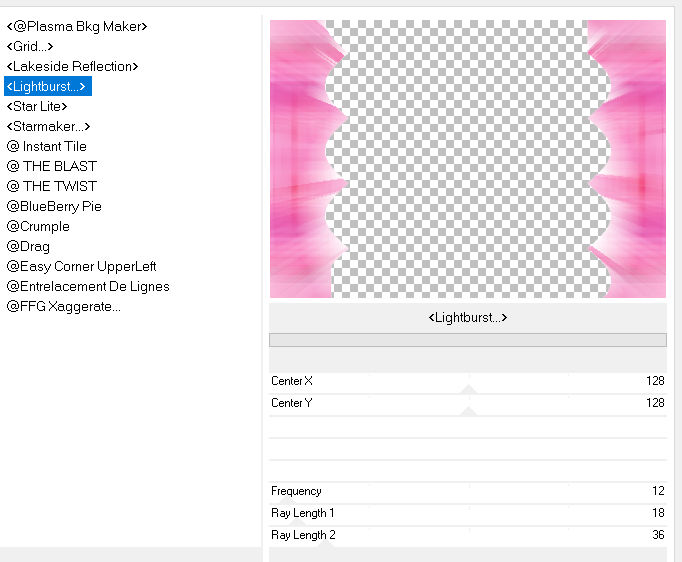Select @Easy Corner UpperLeft filter

click(x=81, y=266)
